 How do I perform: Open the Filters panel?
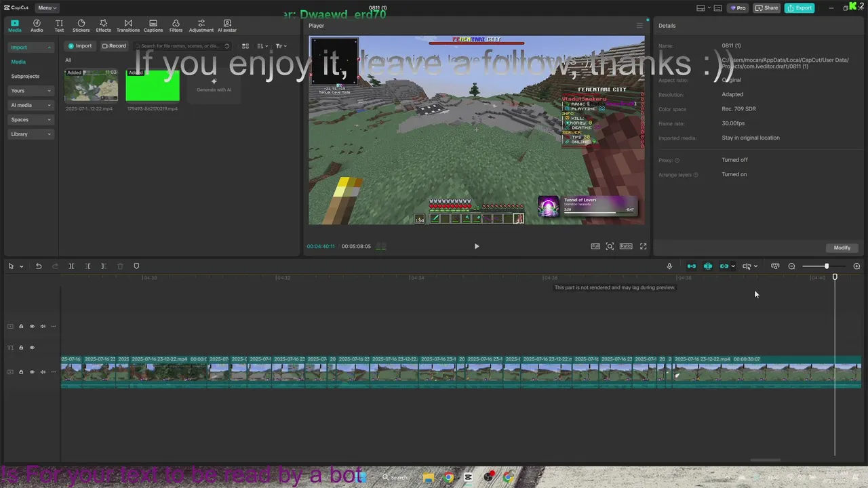point(176,26)
